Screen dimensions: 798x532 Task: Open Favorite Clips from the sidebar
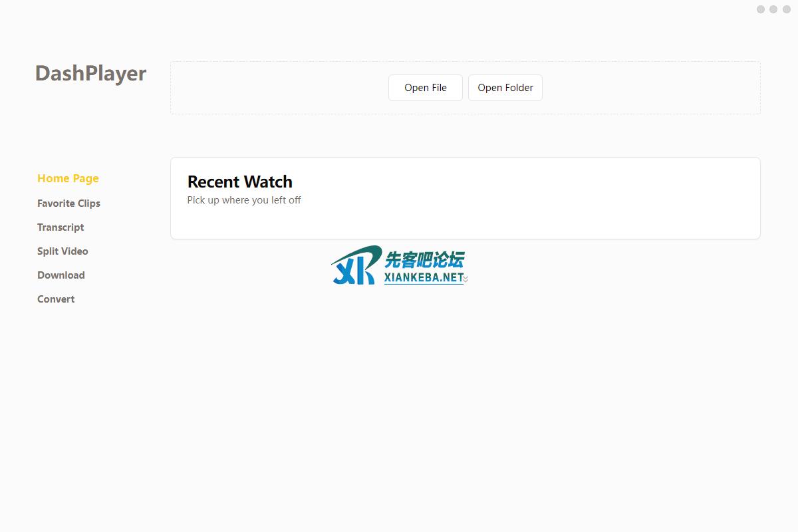68,203
